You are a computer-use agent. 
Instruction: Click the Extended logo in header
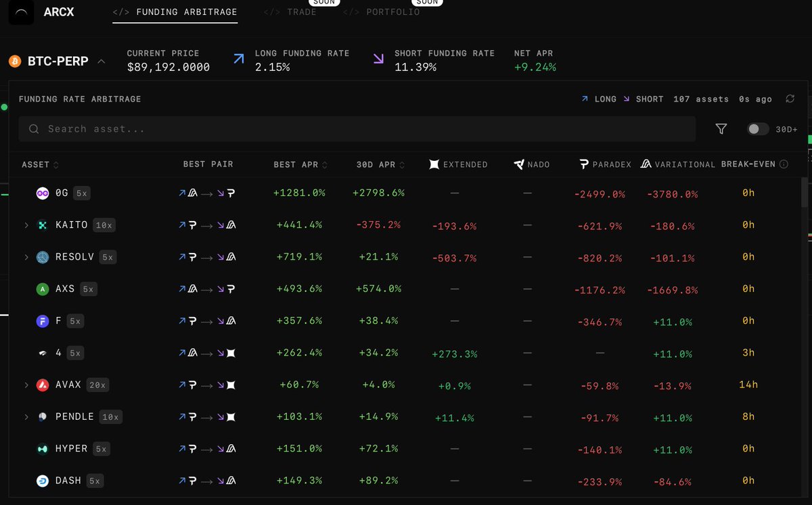[x=434, y=164]
